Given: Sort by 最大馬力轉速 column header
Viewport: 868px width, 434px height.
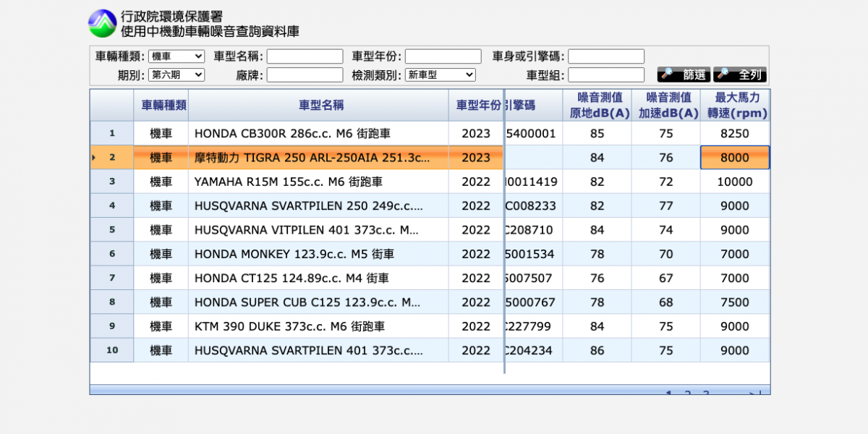Looking at the screenshot, I should click(x=734, y=105).
